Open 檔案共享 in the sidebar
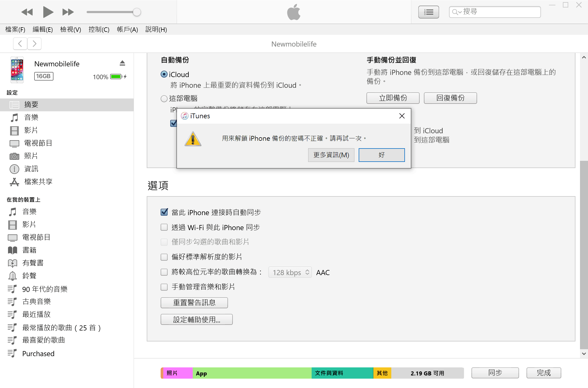Viewport: 588px width, 388px height. point(67,182)
